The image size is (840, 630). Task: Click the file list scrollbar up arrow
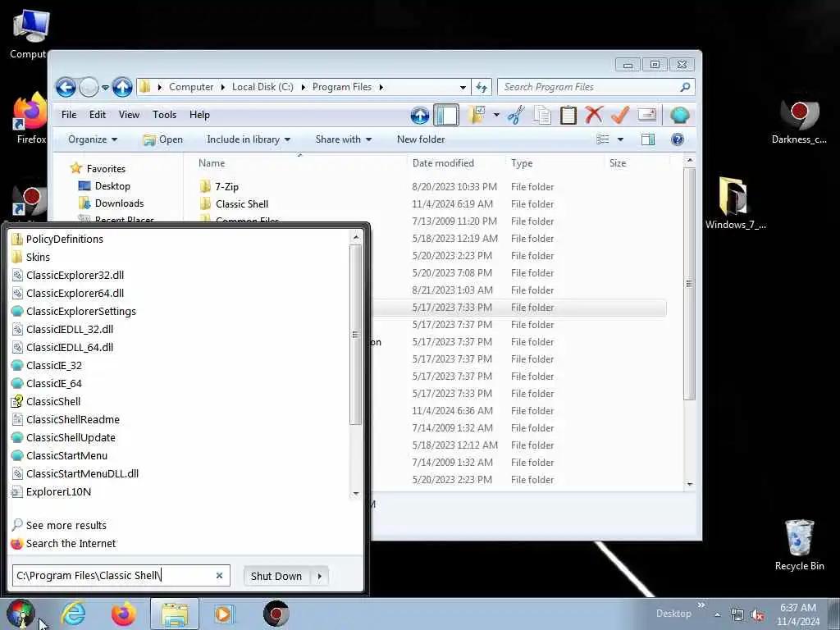pos(690,161)
